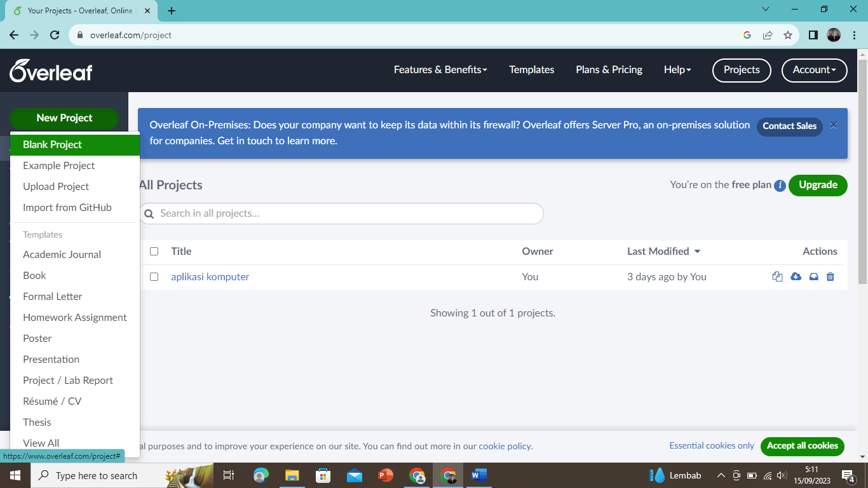Screen dimensions: 868x488
Task: Click Search in all projects field
Action: (x=341, y=213)
